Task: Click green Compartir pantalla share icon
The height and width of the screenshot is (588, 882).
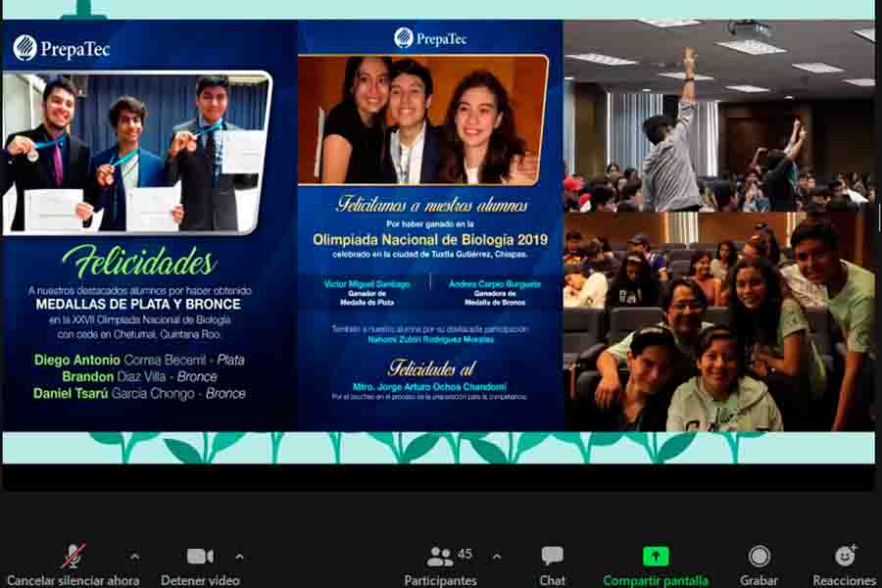Action: (656, 557)
